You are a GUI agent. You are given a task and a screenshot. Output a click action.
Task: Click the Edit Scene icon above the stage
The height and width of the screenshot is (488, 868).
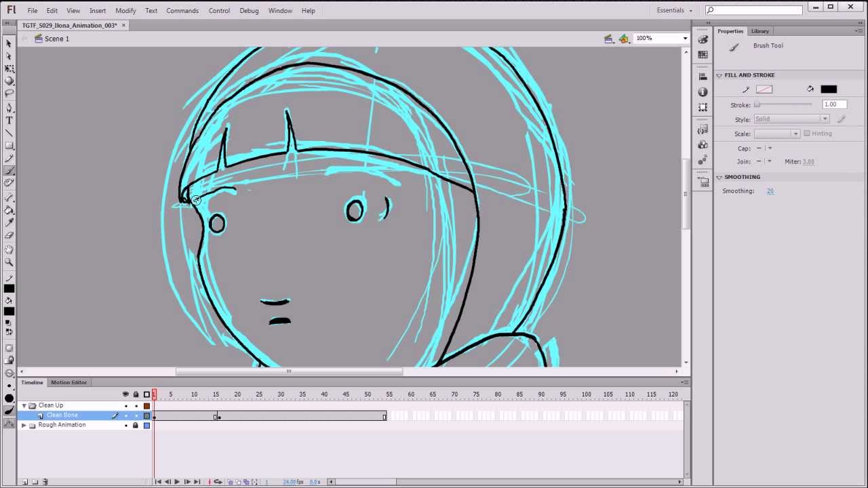pos(608,39)
